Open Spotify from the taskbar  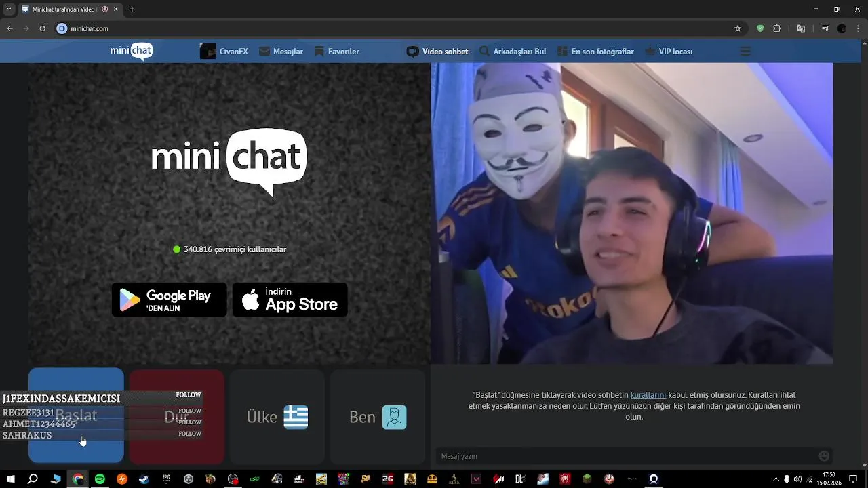coord(100,479)
